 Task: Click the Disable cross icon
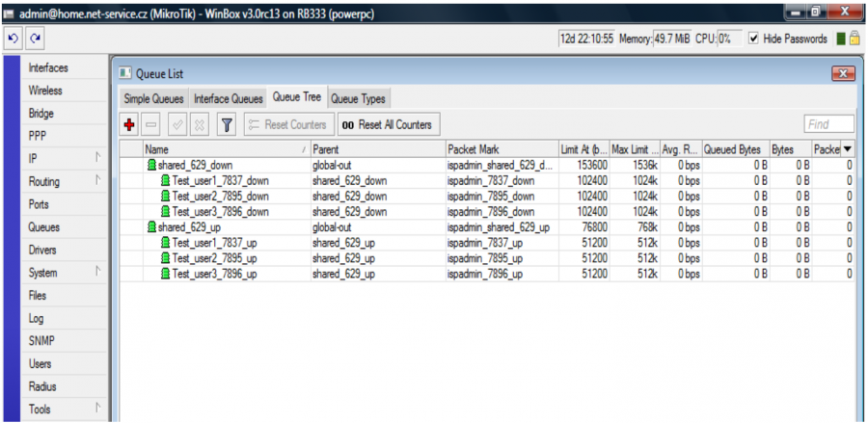click(200, 125)
